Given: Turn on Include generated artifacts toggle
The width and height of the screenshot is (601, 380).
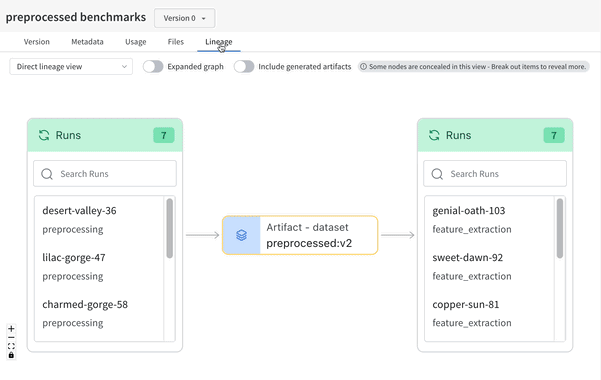Looking at the screenshot, I should pyautogui.click(x=244, y=67).
